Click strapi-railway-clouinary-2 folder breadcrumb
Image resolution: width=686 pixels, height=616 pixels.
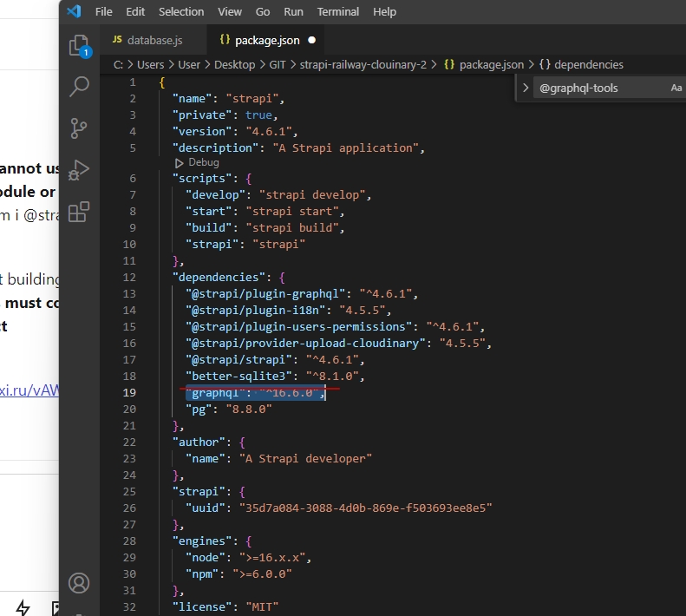point(363,64)
